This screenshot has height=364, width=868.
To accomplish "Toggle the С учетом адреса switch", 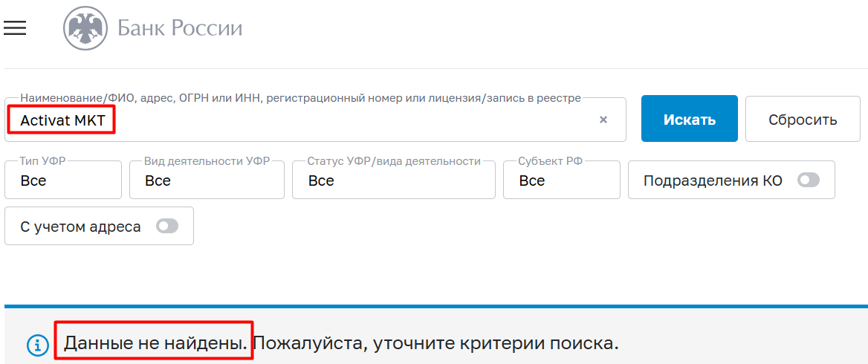I will click(167, 226).
